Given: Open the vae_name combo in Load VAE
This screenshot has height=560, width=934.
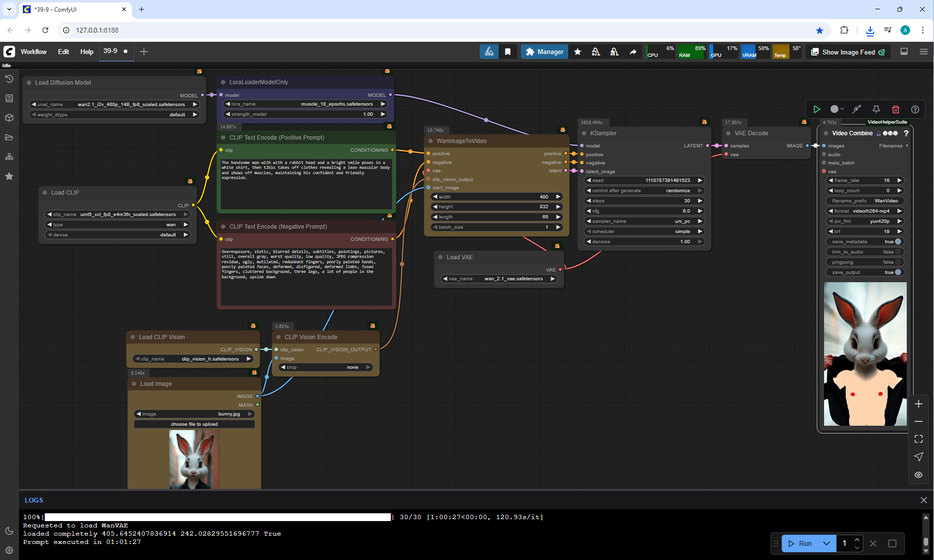Looking at the screenshot, I should point(499,279).
